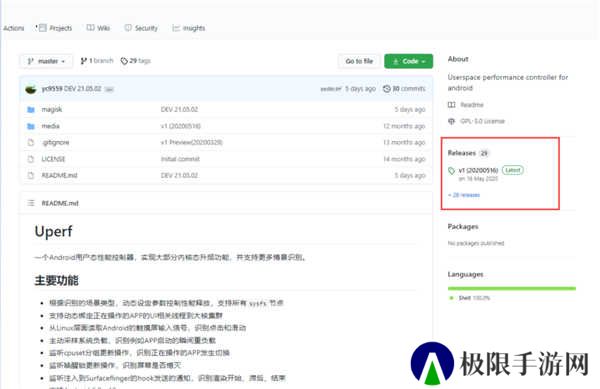Viewport: 600px width, 389px height.
Task: Open the Readme link in About
Action: pos(472,105)
